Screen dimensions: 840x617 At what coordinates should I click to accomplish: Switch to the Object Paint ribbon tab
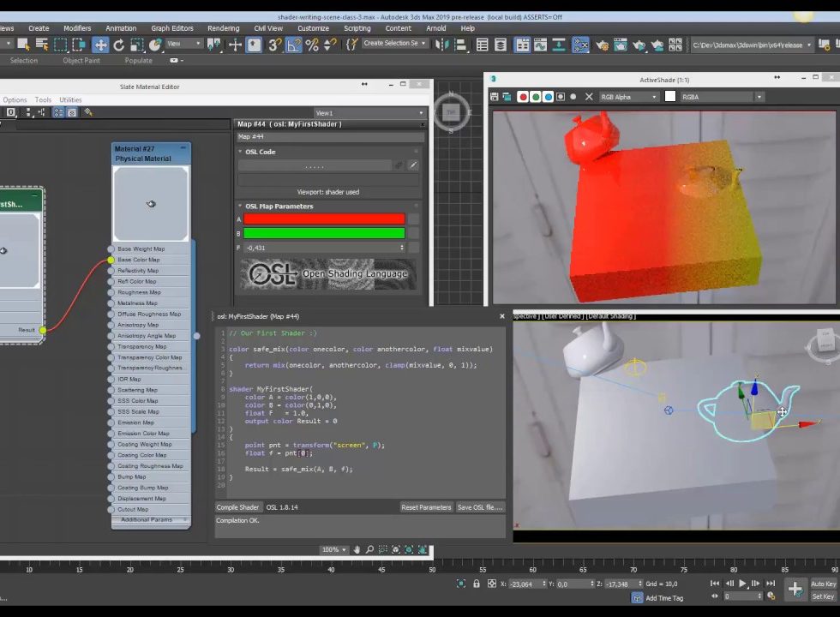pos(81,61)
